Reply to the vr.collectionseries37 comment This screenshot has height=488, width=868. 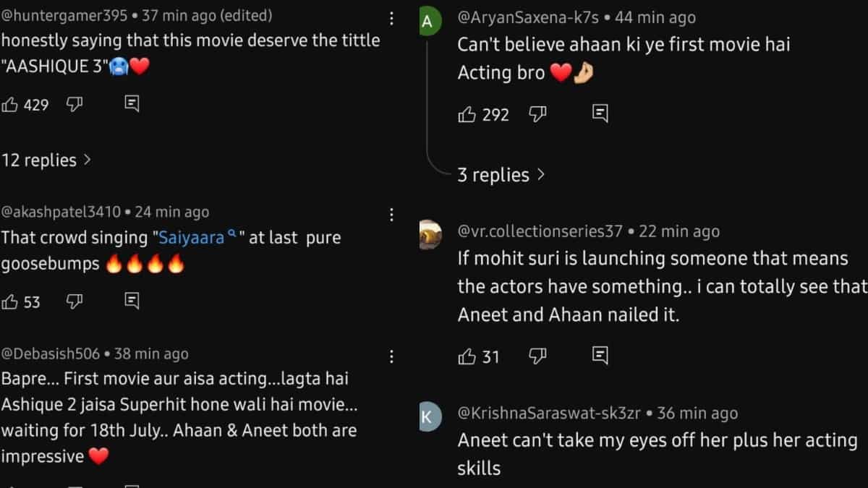tap(600, 356)
